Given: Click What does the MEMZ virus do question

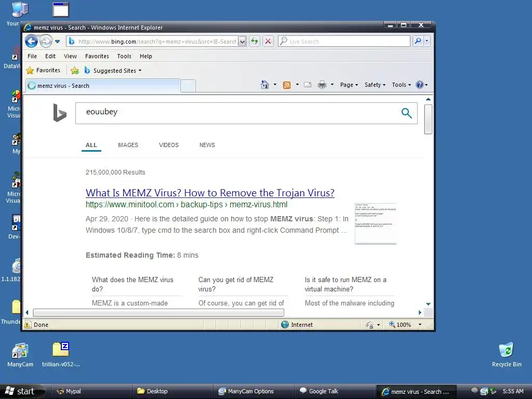Looking at the screenshot, I should click(132, 284).
